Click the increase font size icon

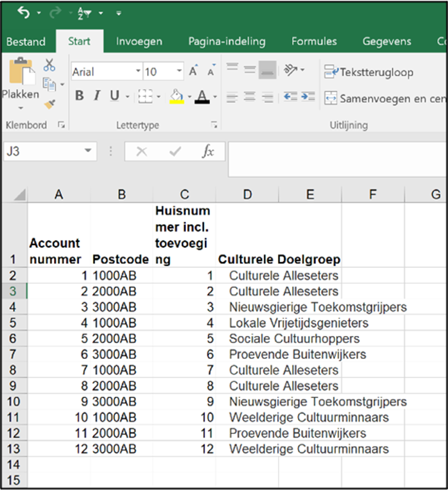coord(193,71)
